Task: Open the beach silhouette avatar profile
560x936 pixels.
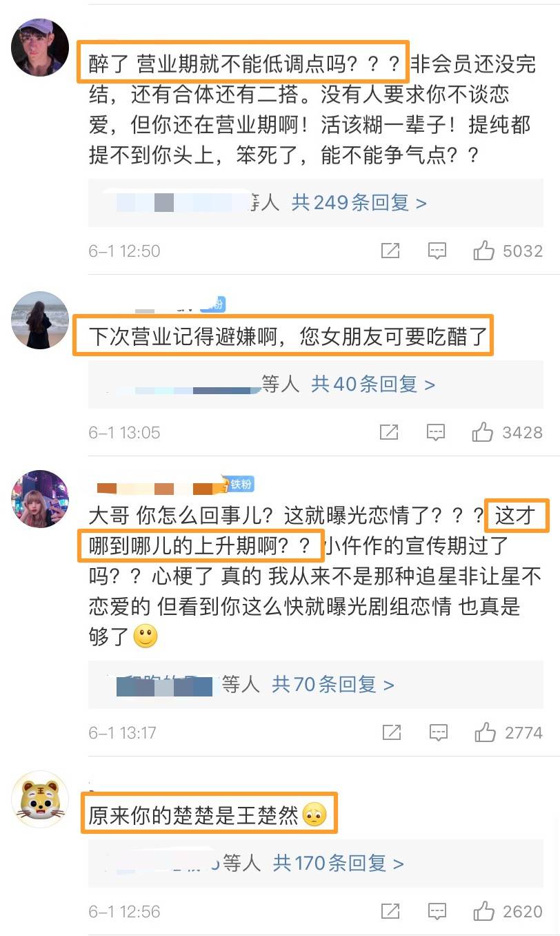Action: pyautogui.click(x=41, y=320)
